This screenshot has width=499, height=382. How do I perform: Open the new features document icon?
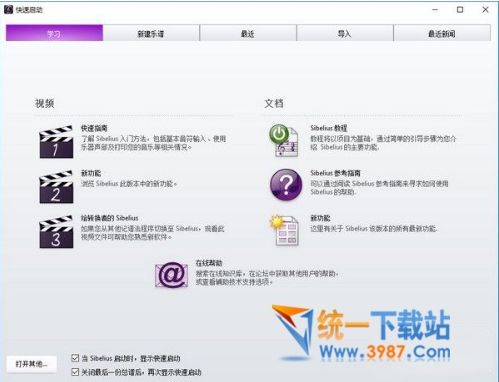[x=285, y=230]
